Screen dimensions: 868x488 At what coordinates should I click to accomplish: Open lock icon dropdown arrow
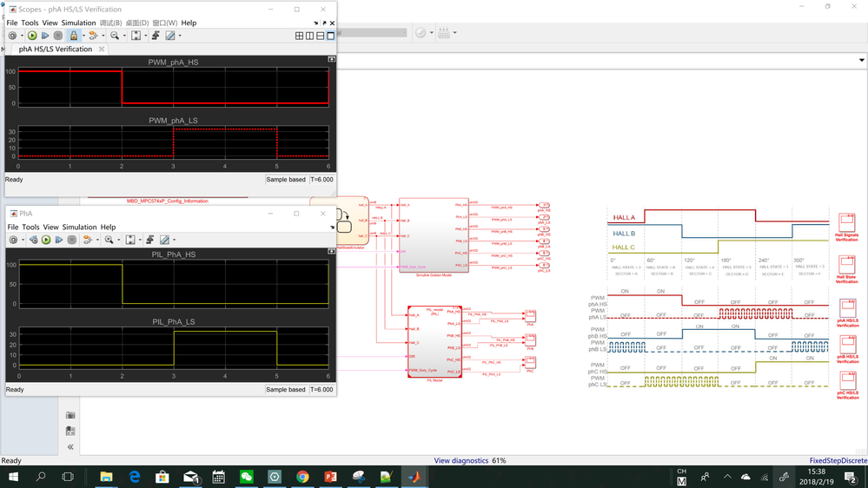coord(83,36)
